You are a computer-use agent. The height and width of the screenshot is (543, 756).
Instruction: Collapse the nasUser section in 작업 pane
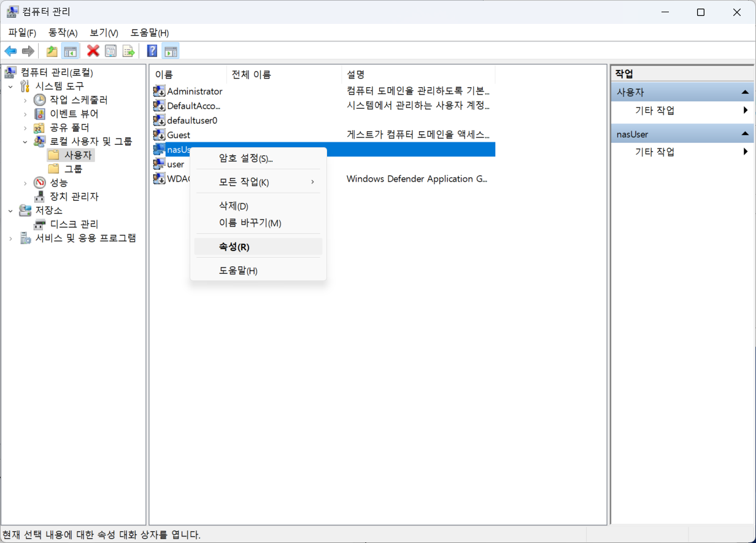744,133
